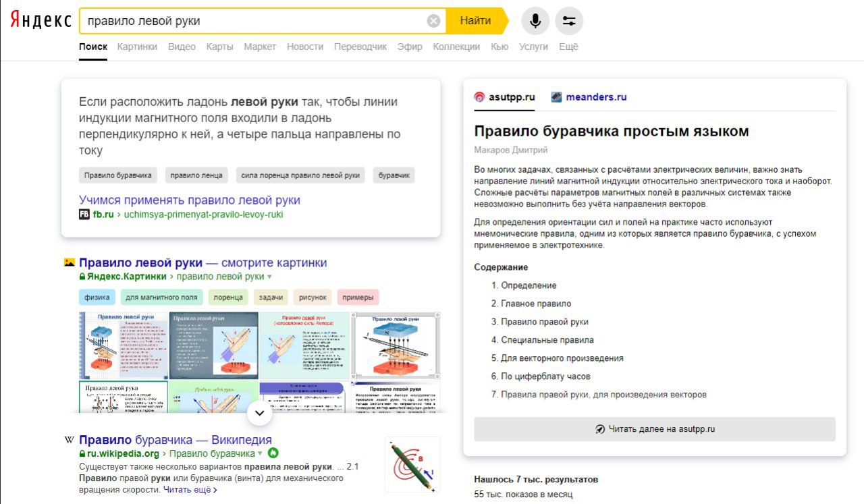Image resolution: width=864 pixels, height=504 pixels.
Task: Select the asutpp.ru tab in the side card
Action: click(504, 97)
